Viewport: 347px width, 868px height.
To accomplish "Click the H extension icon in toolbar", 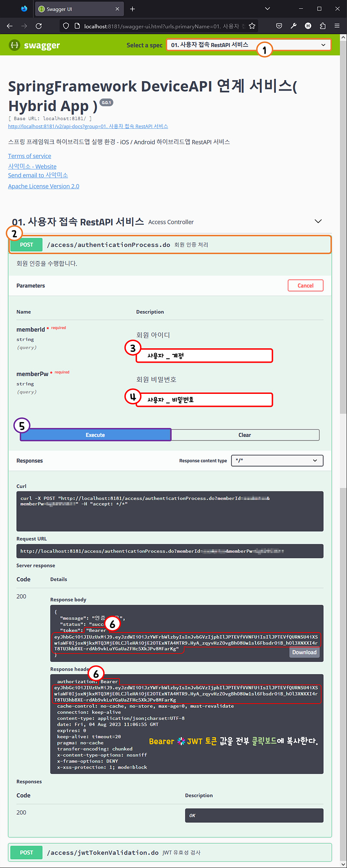I will pos(308,26).
